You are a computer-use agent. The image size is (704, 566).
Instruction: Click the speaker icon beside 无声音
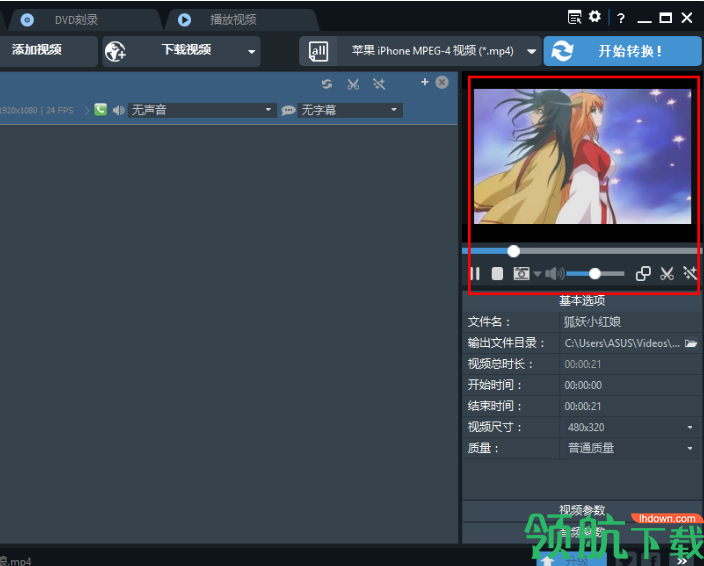click(118, 110)
